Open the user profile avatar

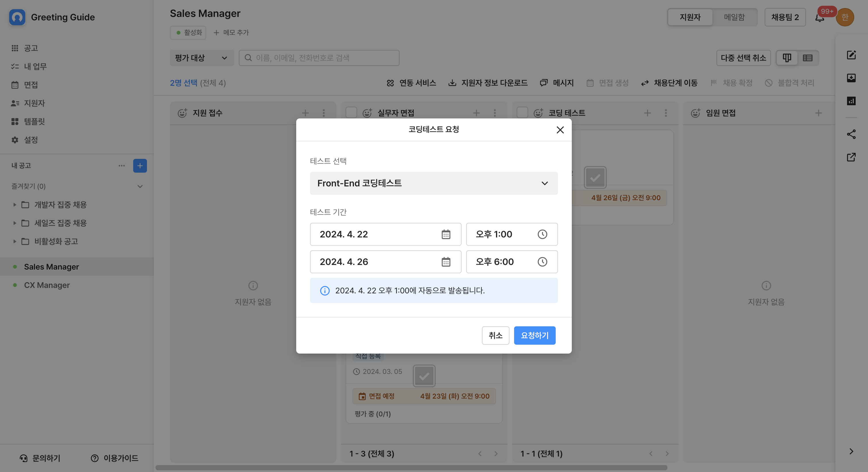pos(845,17)
